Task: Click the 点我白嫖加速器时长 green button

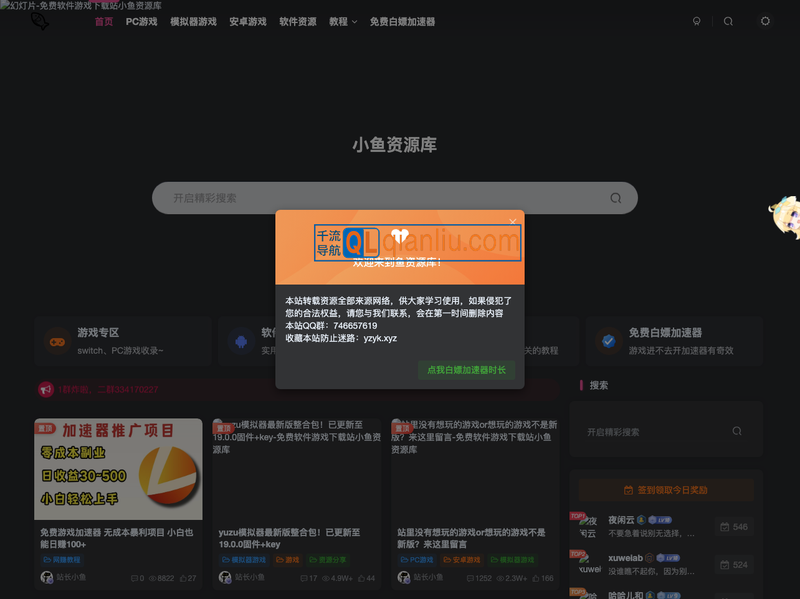Action: (x=466, y=370)
